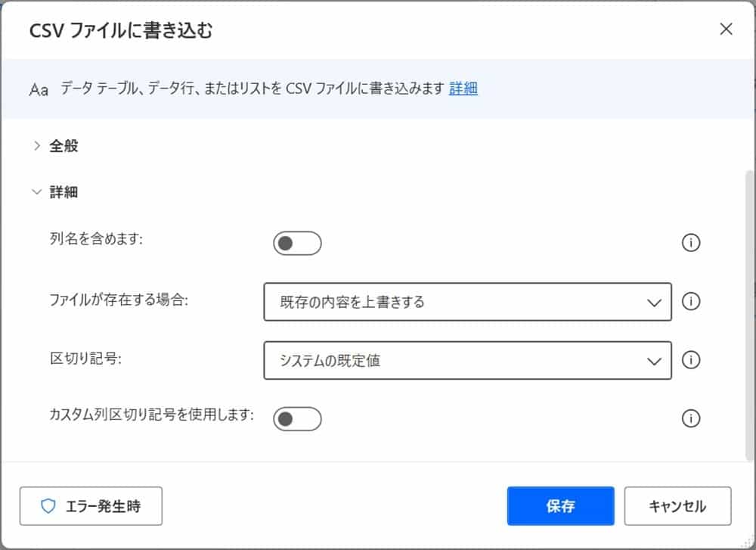This screenshot has height=550, width=756.
Task: Click the chevron icon beside 全般
Action: [x=36, y=146]
